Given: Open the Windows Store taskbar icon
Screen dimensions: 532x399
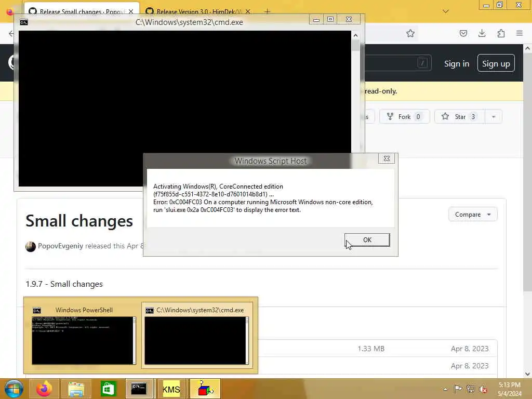Looking at the screenshot, I should (x=108, y=389).
